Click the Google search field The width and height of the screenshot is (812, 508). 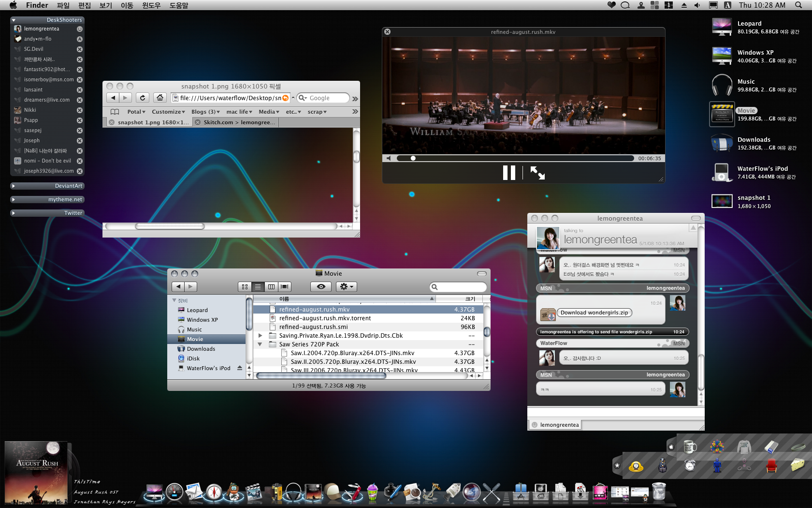pyautogui.click(x=323, y=98)
